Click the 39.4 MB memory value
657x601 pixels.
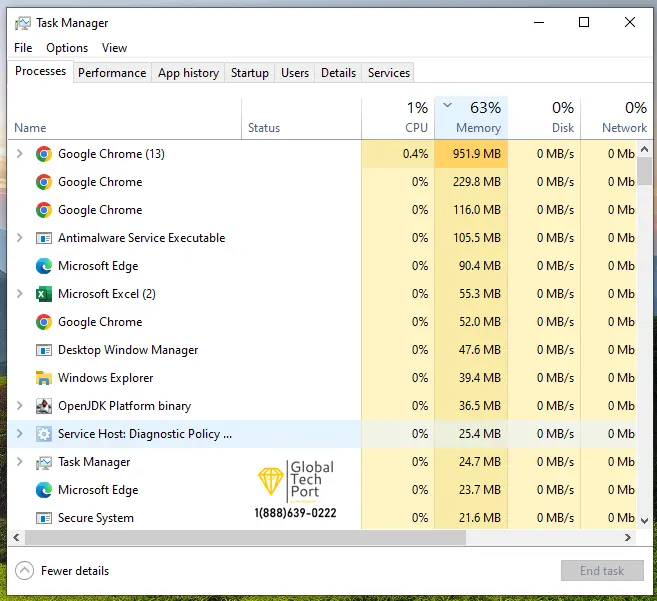click(480, 378)
